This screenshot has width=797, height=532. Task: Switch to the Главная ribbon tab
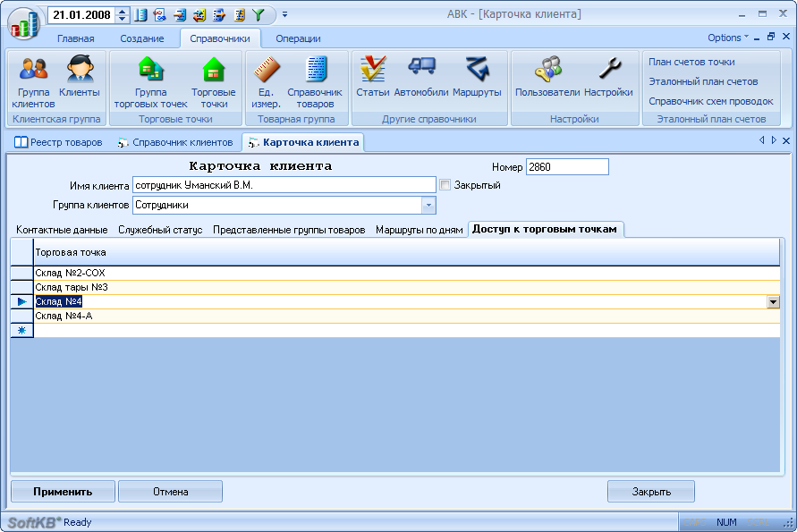[x=76, y=38]
